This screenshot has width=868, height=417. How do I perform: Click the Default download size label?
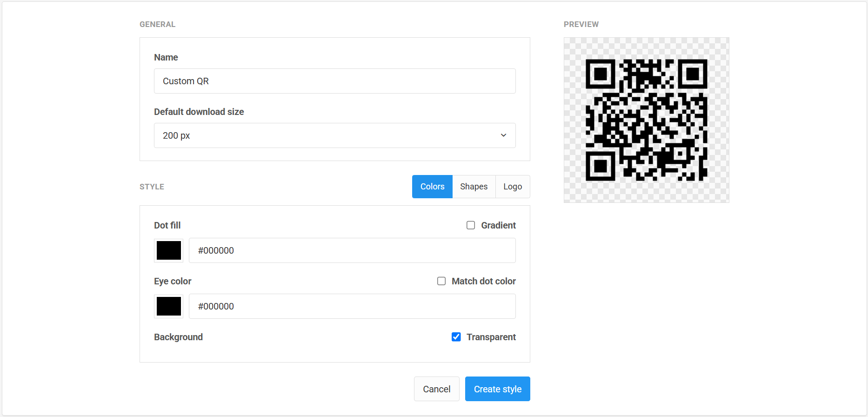coord(199,112)
